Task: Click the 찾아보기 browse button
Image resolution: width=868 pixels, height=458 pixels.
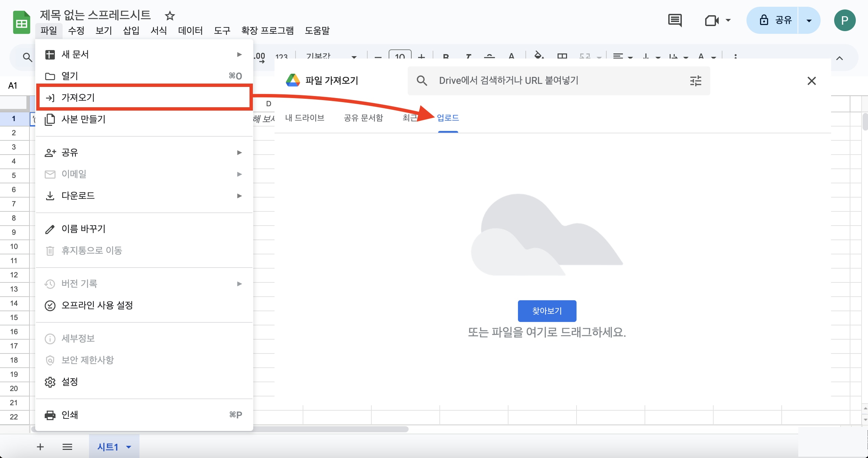Action: coord(547,311)
